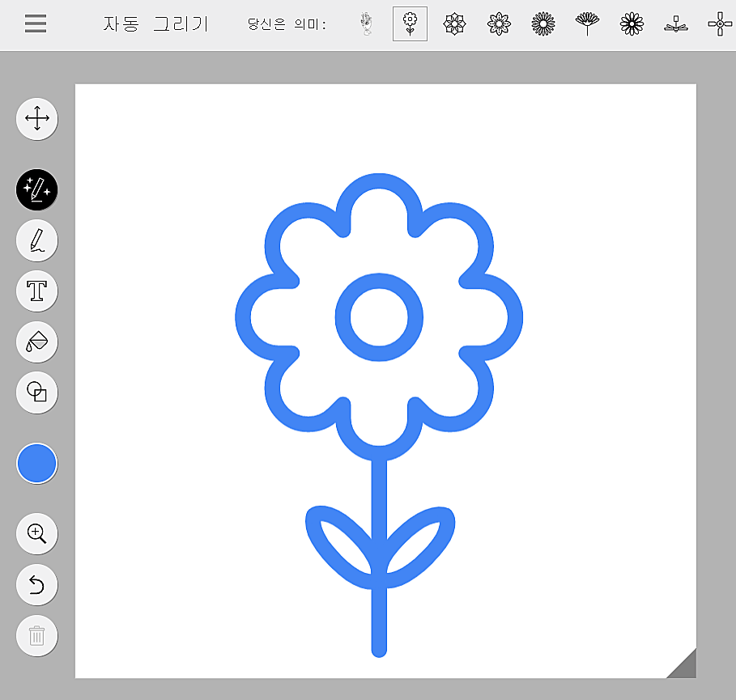
Task: Pick the pinwheel-shaped flower suggestion
Action: (719, 23)
